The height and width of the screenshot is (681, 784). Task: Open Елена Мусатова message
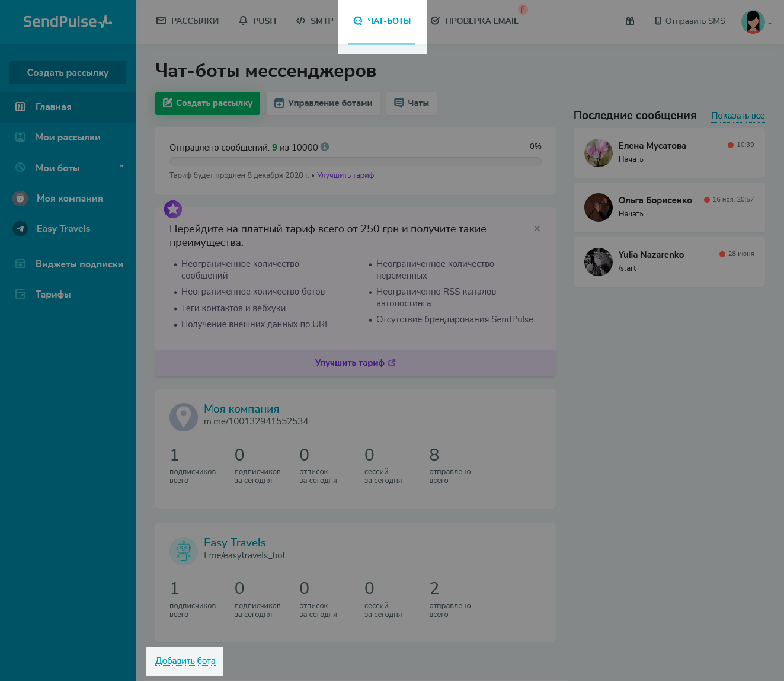[669, 152]
